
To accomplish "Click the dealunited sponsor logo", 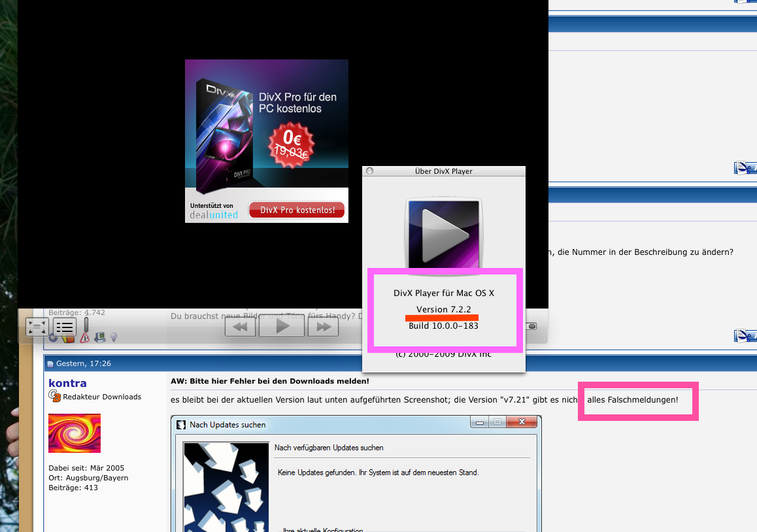I will pyautogui.click(x=213, y=215).
